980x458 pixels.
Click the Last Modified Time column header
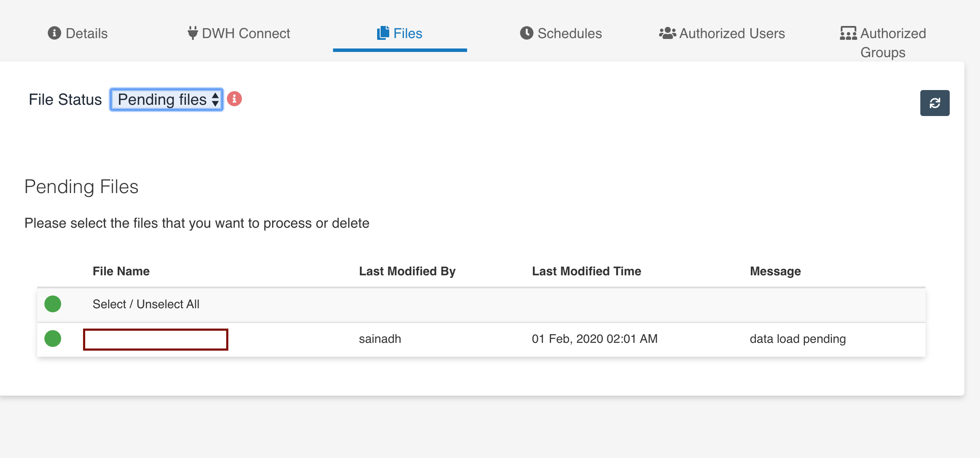coord(587,271)
